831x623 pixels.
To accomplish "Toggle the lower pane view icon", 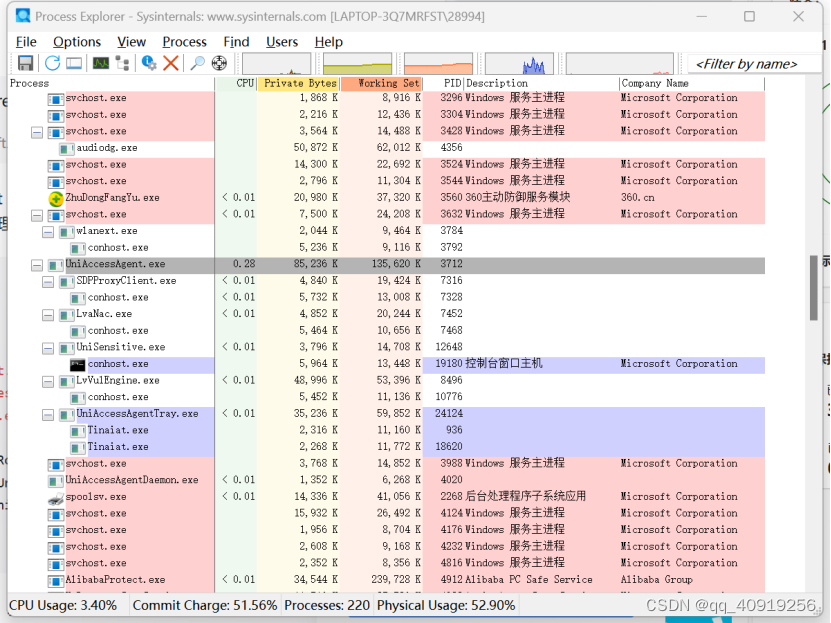I will click(x=74, y=63).
